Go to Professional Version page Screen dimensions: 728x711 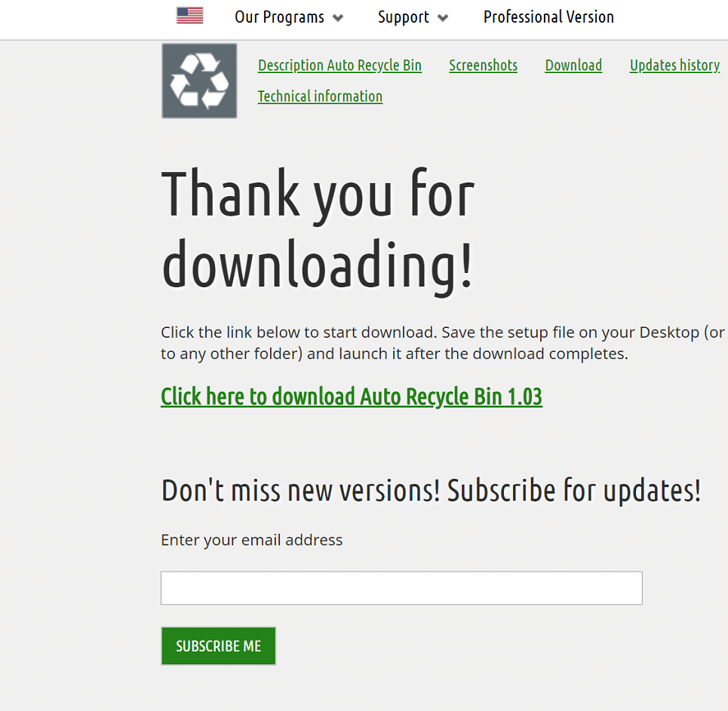pos(548,17)
